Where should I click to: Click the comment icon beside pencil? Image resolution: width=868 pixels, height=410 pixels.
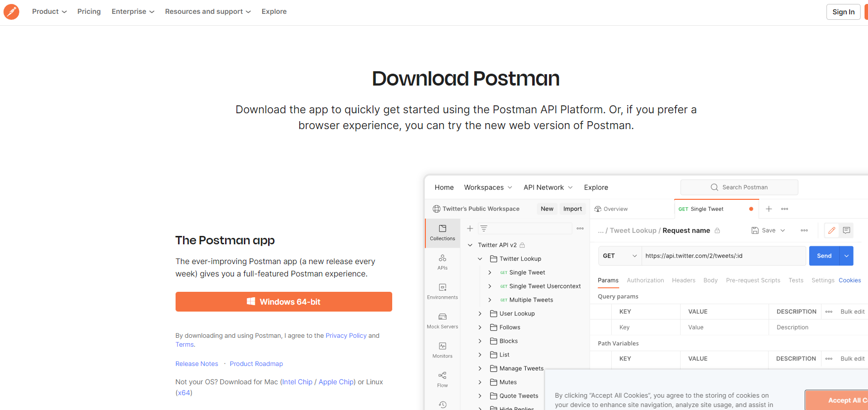847,230
